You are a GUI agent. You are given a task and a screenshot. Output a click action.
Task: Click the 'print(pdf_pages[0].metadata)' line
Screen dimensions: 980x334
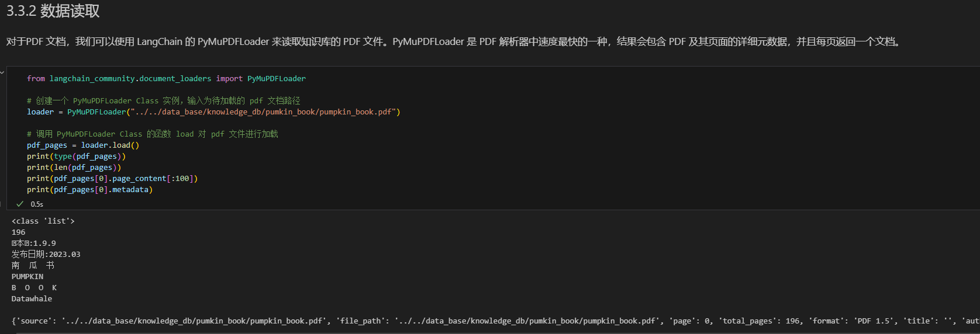tap(89, 189)
